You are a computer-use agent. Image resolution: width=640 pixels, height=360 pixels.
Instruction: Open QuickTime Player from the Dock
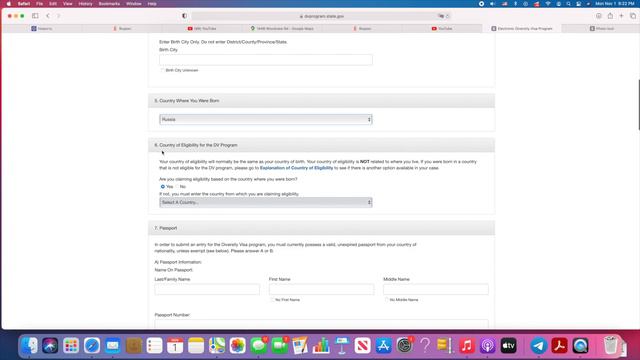point(580,346)
